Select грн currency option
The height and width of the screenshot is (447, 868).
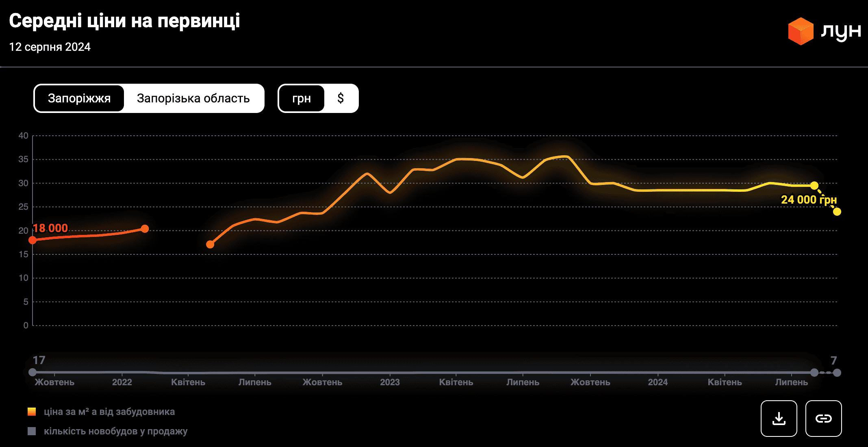click(x=302, y=98)
